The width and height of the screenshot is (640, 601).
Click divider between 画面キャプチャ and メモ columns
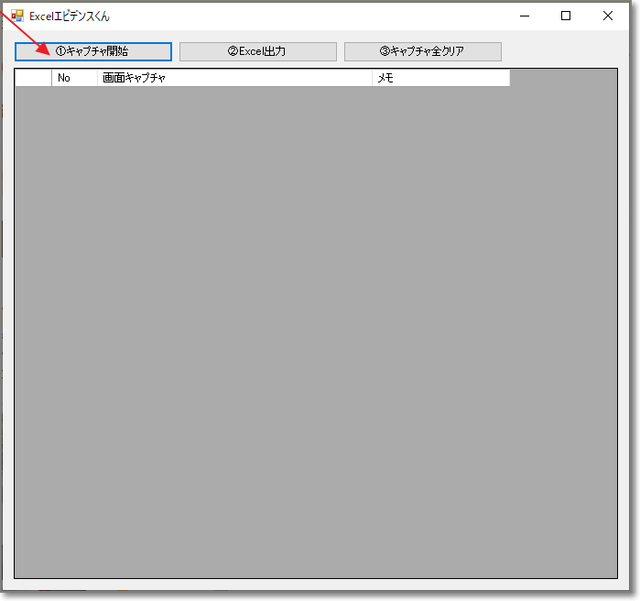tap(371, 78)
